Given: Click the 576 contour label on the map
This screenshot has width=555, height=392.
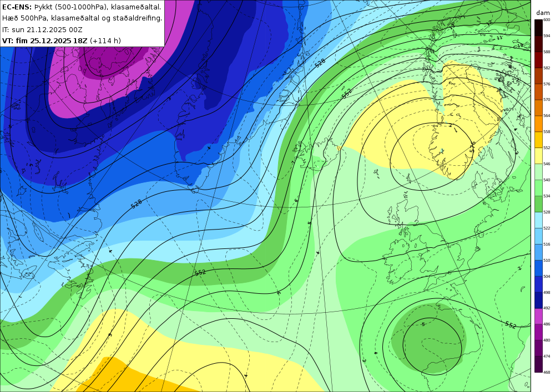Looking at the screenshot, I should [472, 147].
